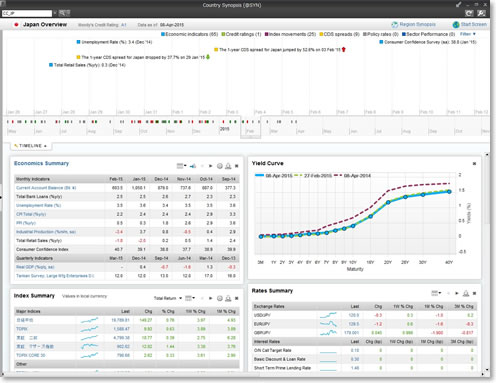Click the search icon beside the CC_JP field
The image size is (498, 383).
(64, 13)
